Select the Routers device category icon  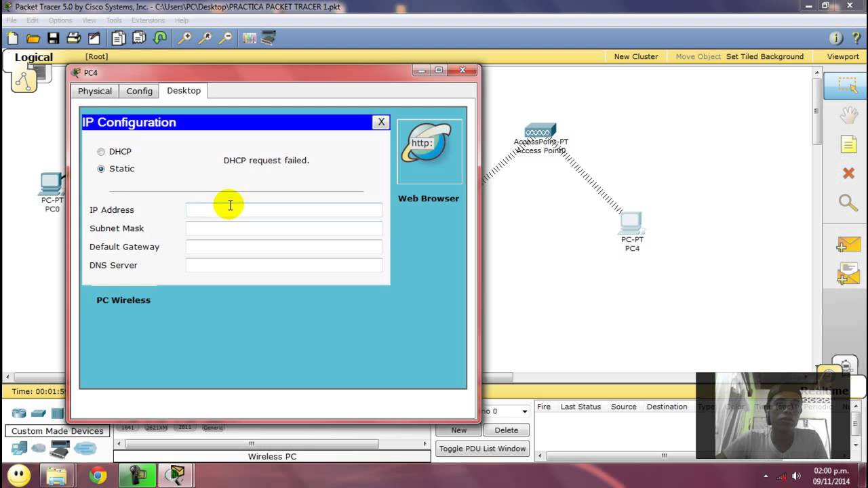[x=19, y=413]
